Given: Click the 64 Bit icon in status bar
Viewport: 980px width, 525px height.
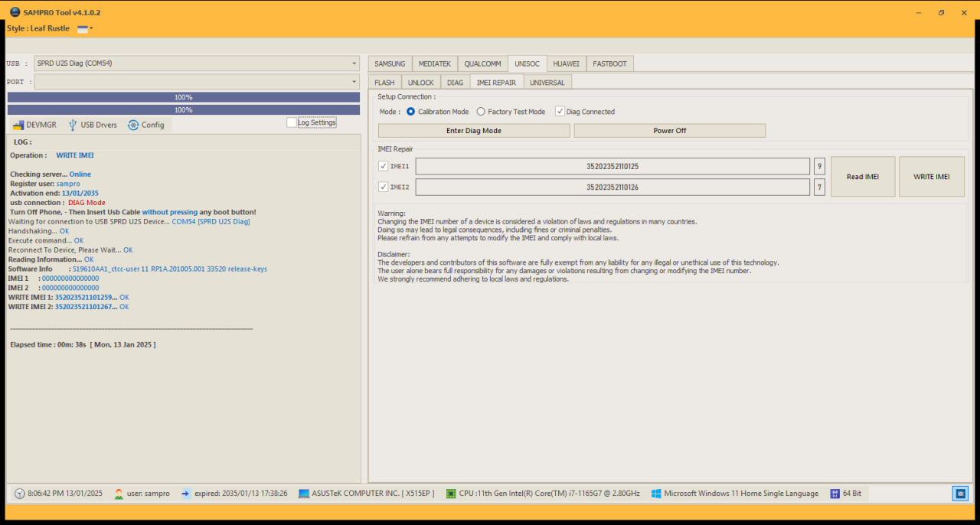Looking at the screenshot, I should pos(835,494).
